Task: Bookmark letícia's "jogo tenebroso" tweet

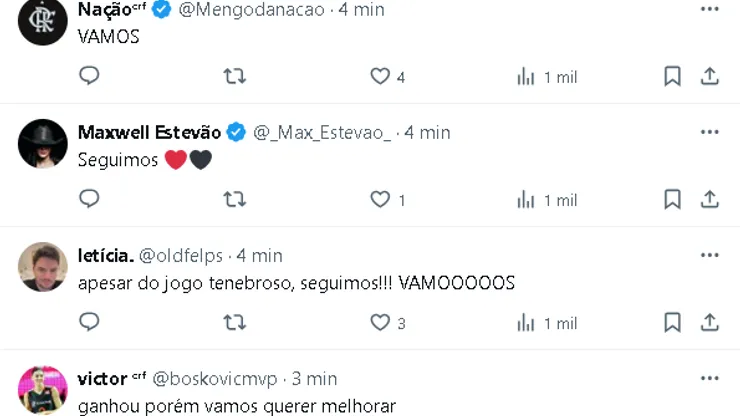Action: (673, 323)
